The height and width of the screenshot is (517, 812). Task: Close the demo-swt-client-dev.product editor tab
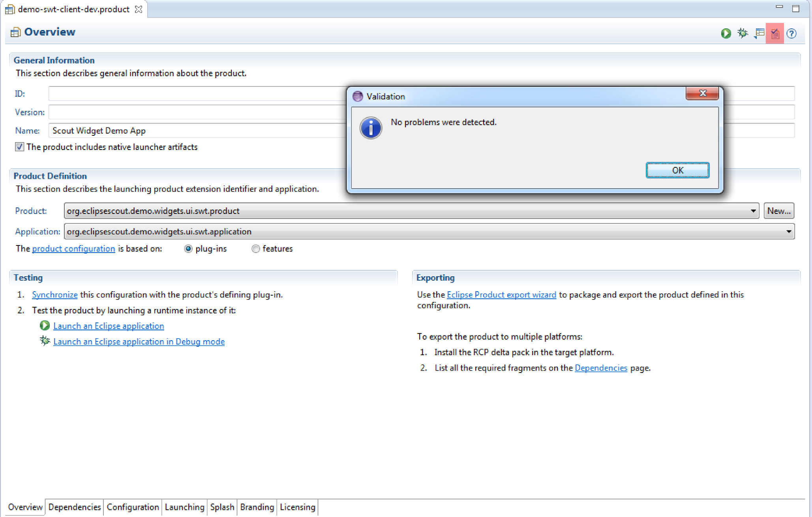[139, 9]
